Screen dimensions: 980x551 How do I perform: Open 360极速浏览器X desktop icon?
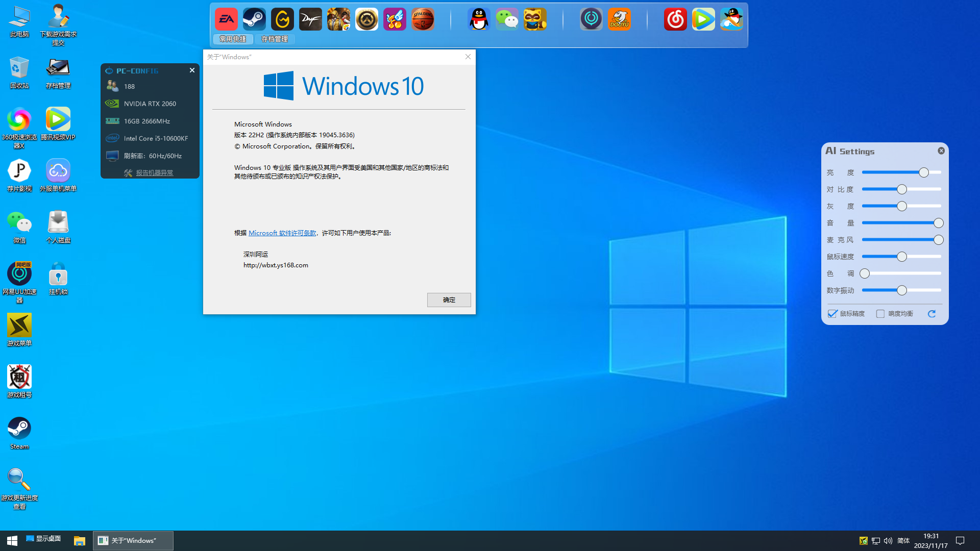[x=19, y=129]
